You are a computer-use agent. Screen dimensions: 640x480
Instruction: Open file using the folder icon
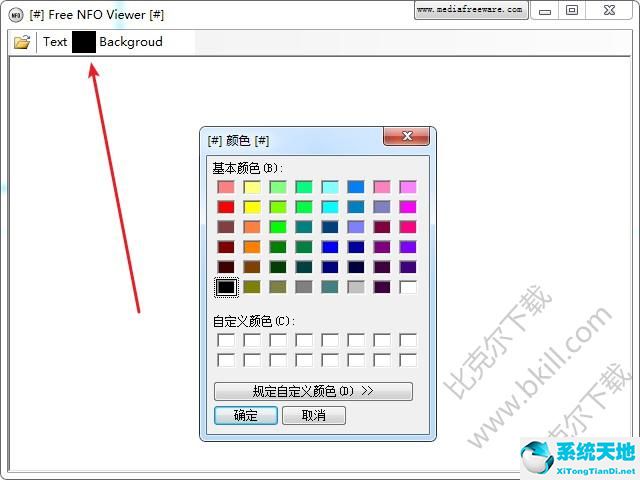point(22,42)
